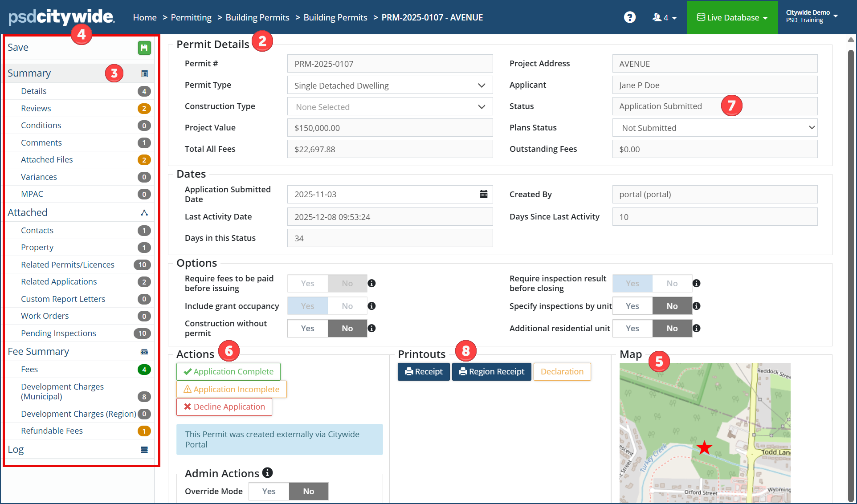This screenshot has width=857, height=504.
Task: Set Override Mode to Yes
Action: (269, 491)
